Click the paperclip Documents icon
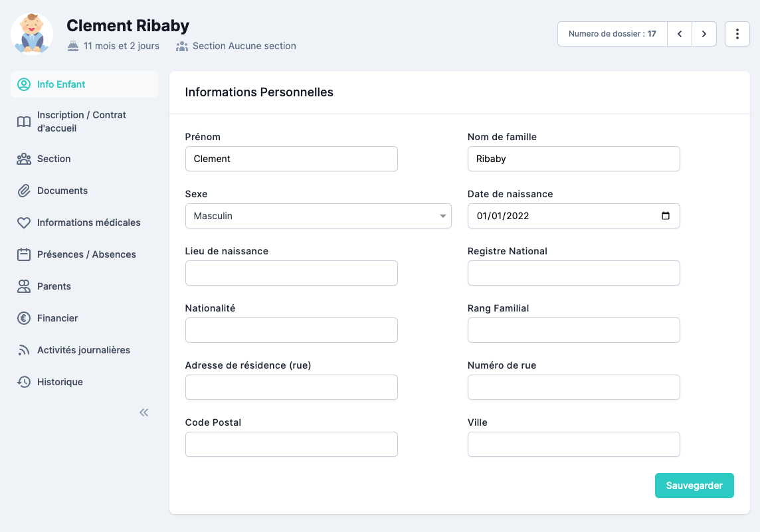 24,191
